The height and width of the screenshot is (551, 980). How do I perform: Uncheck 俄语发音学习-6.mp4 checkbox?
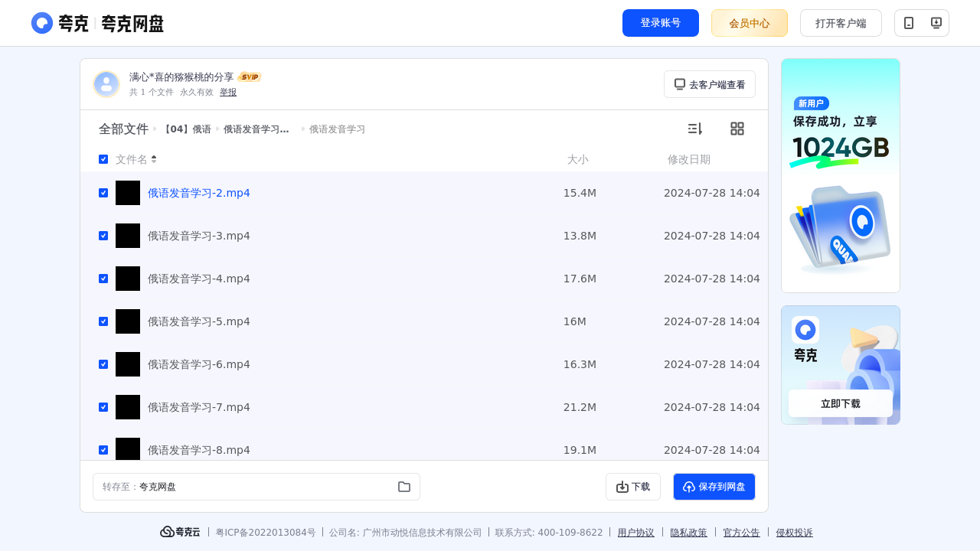(x=103, y=364)
